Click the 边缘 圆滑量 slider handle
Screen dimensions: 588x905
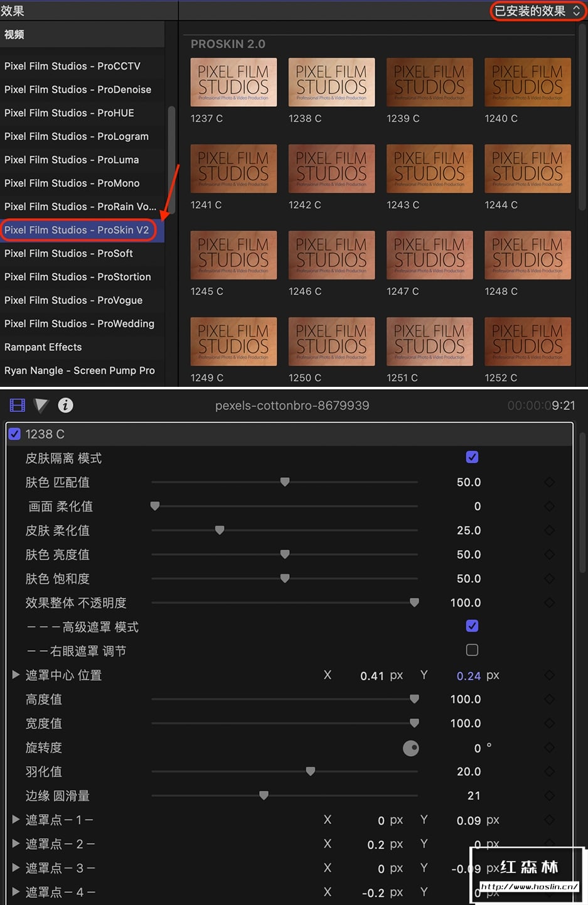(264, 795)
